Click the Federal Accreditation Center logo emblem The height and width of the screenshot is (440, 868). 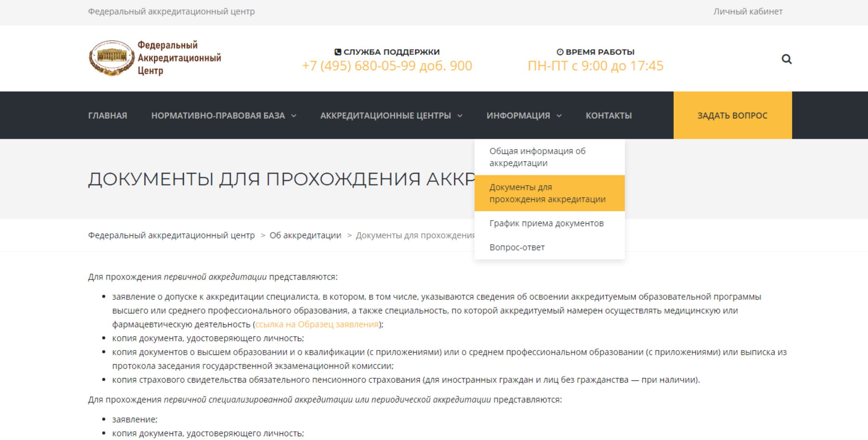click(x=112, y=58)
